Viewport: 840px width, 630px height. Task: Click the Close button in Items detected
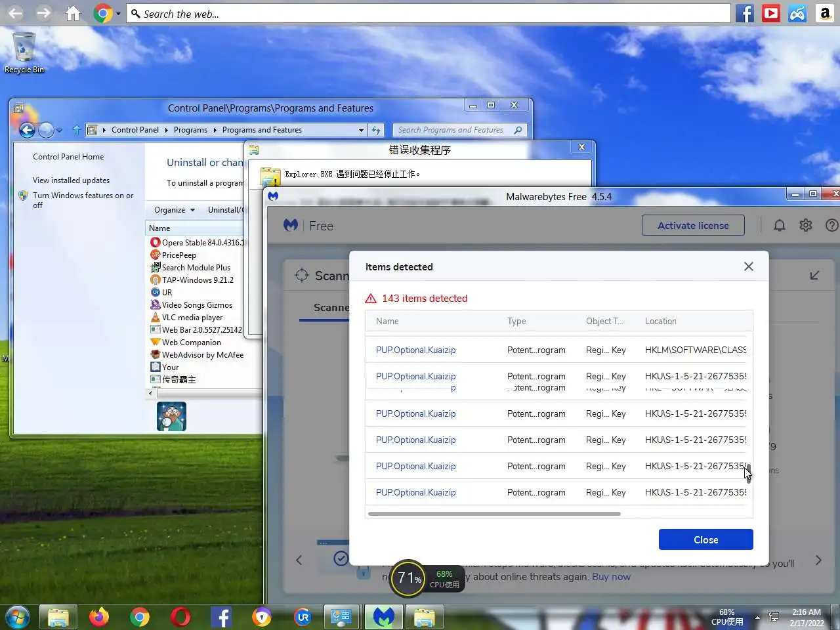tap(705, 539)
